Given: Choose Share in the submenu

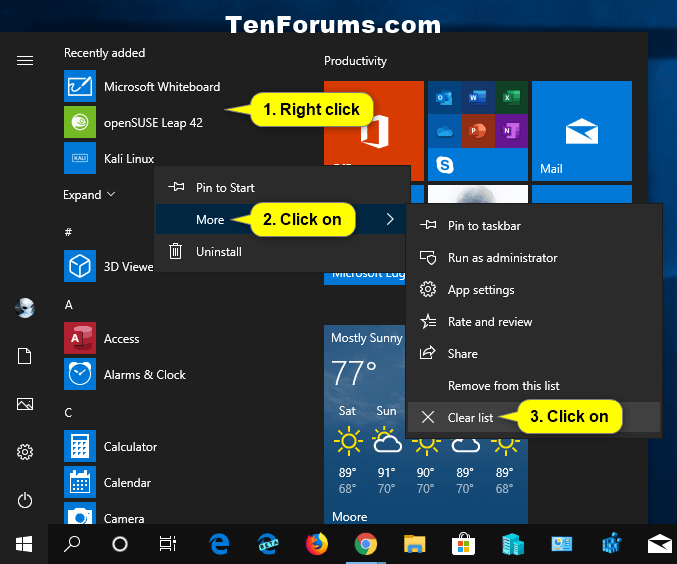Looking at the screenshot, I should (534, 353).
